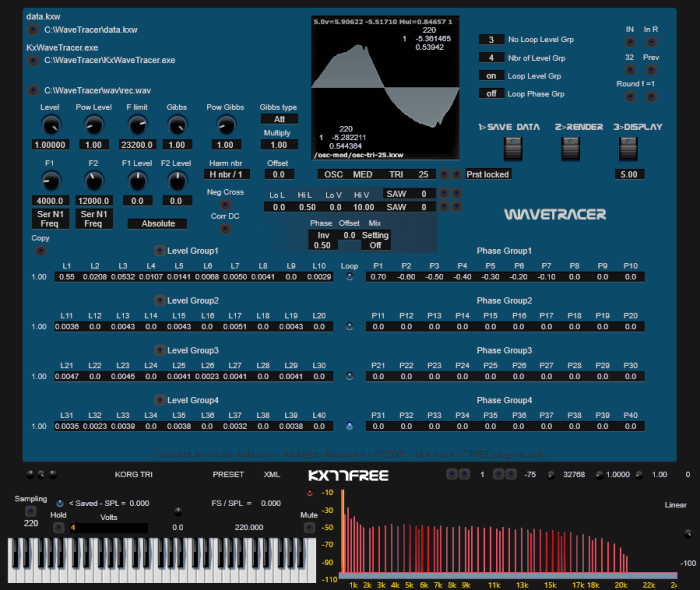The width and height of the screenshot is (700, 590).
Task: Open the Gibbs type Att selector
Action: click(279, 119)
